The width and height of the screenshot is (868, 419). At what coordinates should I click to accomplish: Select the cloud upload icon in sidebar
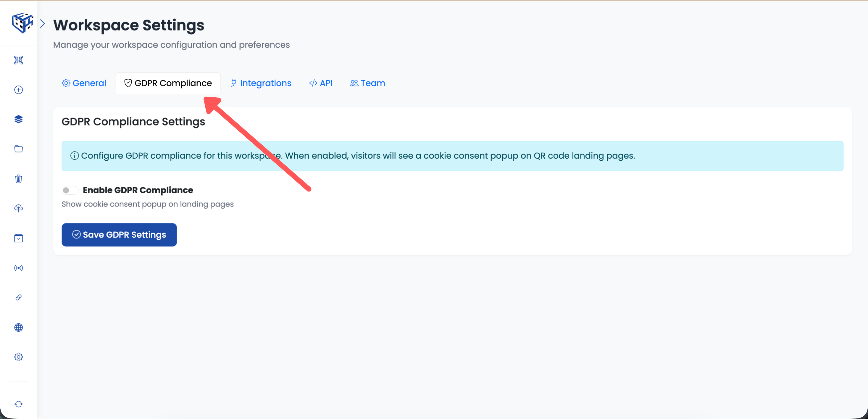(19, 208)
